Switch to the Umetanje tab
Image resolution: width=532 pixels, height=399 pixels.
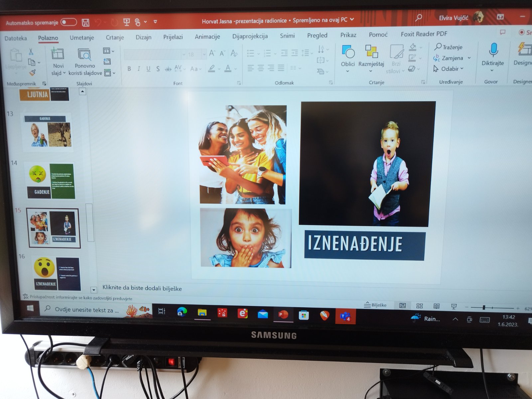coord(82,38)
